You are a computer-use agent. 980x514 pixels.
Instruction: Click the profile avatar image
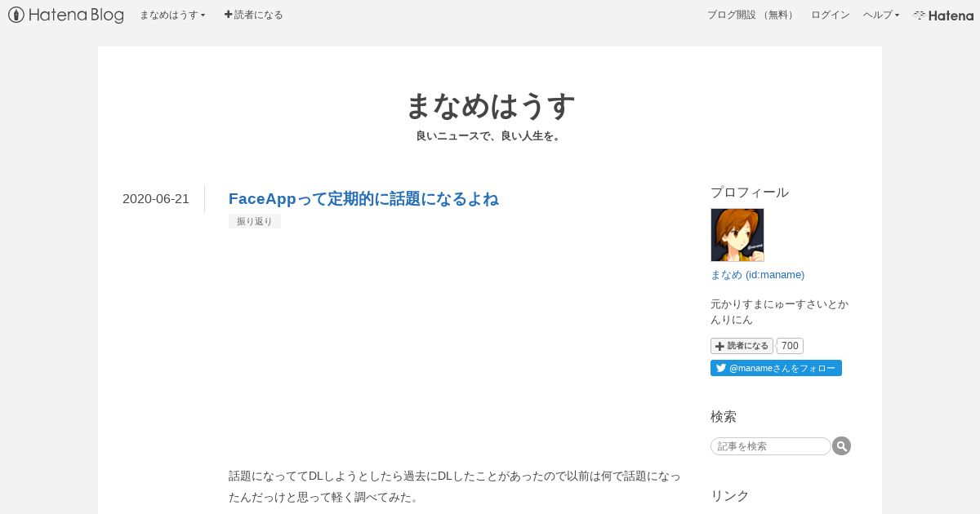point(737,235)
